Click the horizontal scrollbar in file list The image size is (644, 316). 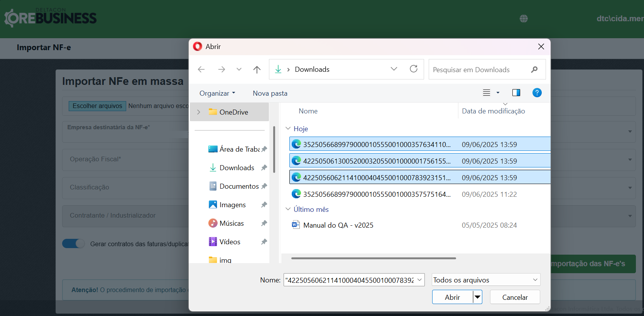pyautogui.click(x=374, y=258)
